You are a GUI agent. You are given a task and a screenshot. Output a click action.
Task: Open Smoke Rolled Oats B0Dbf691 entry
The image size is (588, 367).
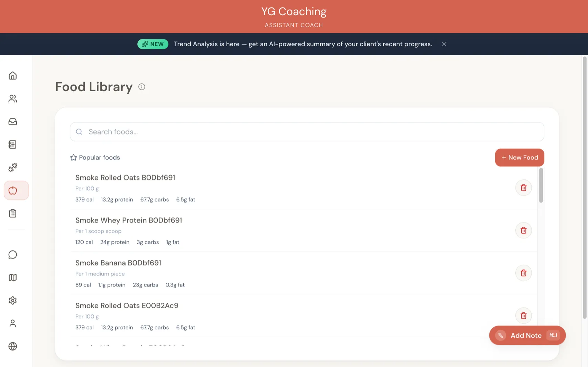(x=304, y=188)
